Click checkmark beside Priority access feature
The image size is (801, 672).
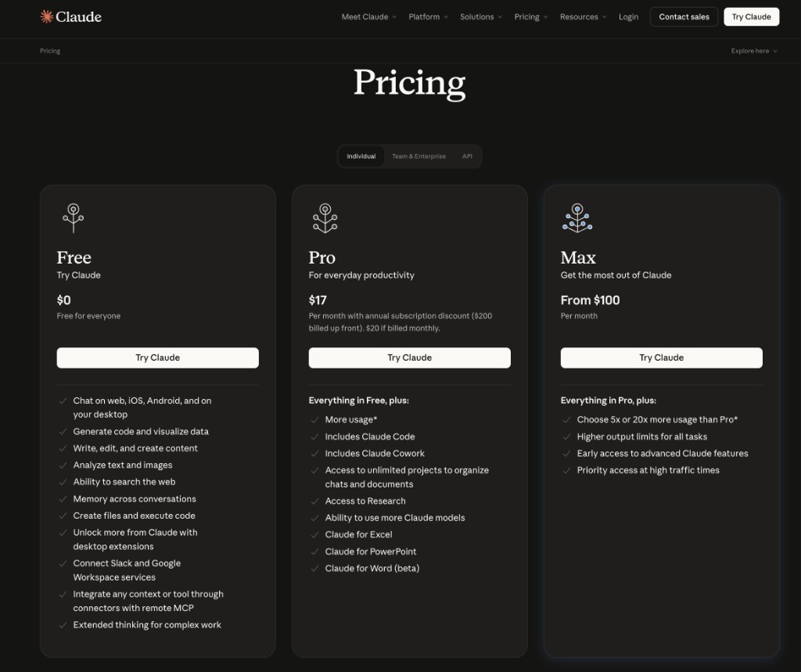[x=566, y=470]
